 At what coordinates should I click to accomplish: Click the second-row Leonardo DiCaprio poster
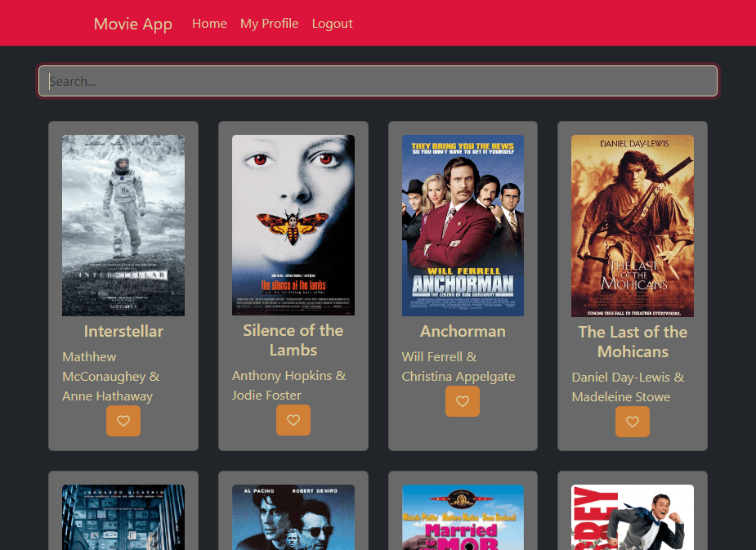[123, 517]
